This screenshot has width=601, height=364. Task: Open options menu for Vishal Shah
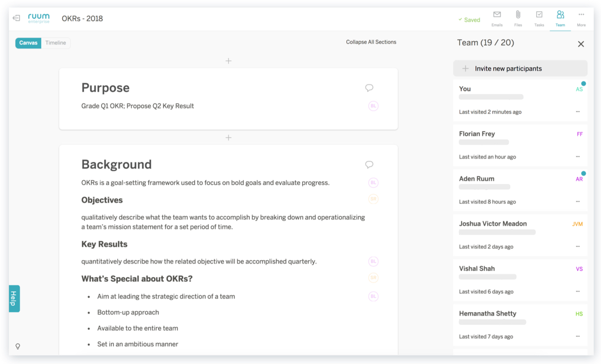click(x=578, y=291)
